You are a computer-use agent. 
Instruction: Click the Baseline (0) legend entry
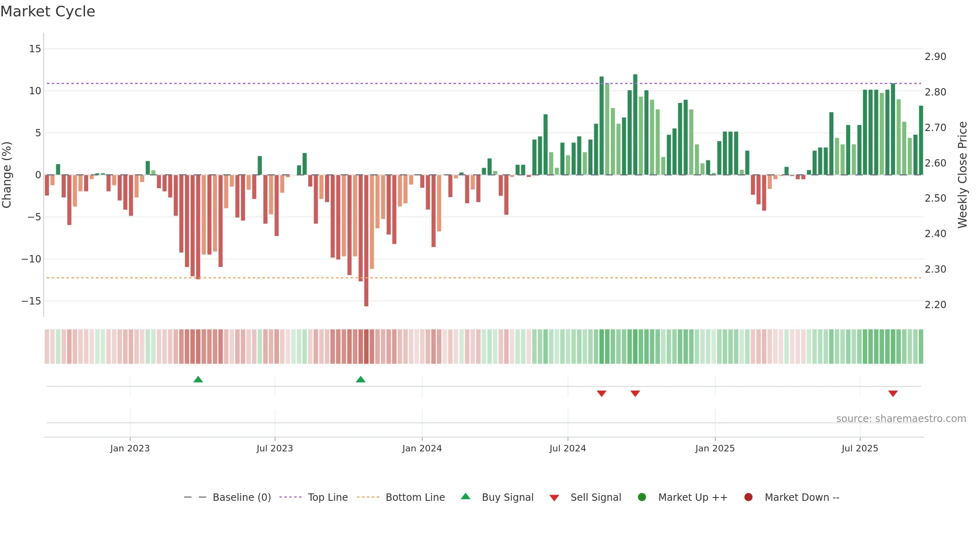point(227,497)
